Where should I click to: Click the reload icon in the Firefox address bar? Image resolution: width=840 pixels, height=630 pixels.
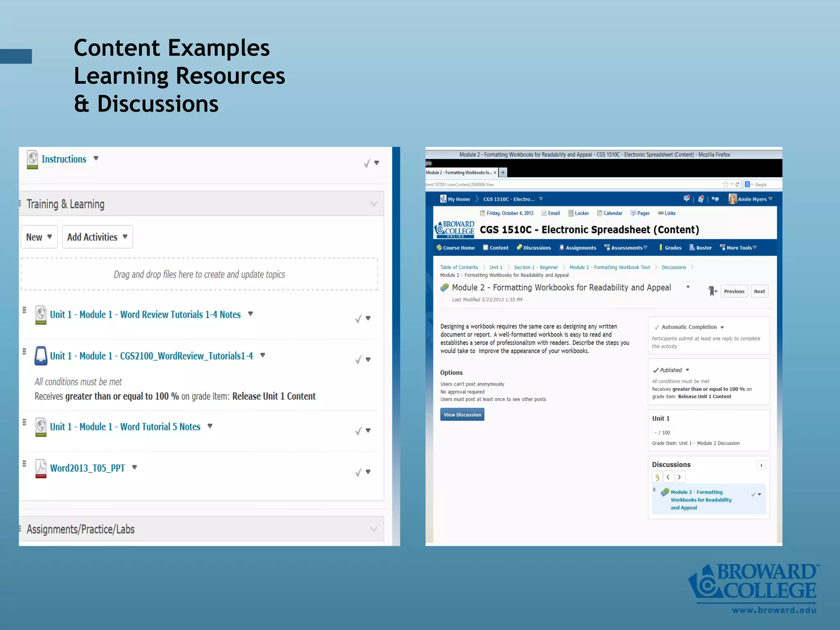[737, 185]
